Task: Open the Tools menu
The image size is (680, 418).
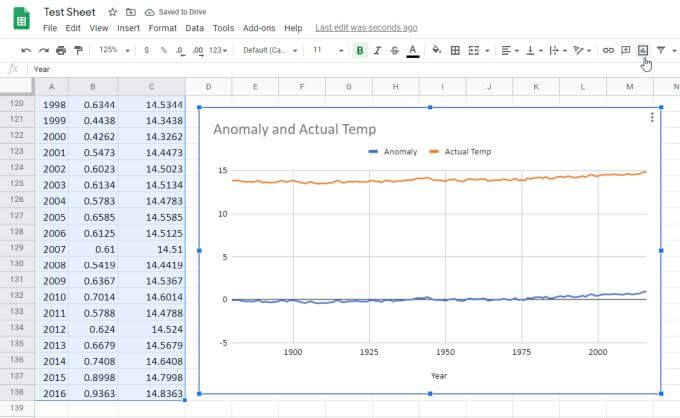Action: pyautogui.click(x=223, y=28)
